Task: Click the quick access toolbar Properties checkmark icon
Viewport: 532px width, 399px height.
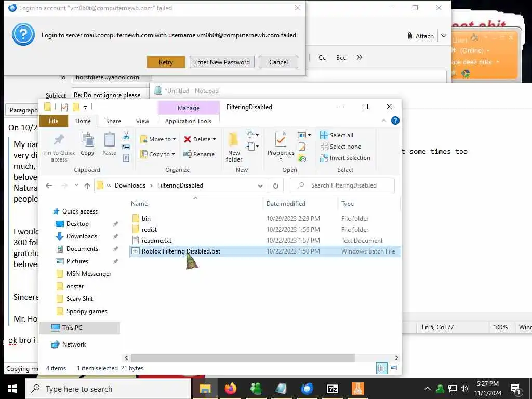Action: coord(64,108)
